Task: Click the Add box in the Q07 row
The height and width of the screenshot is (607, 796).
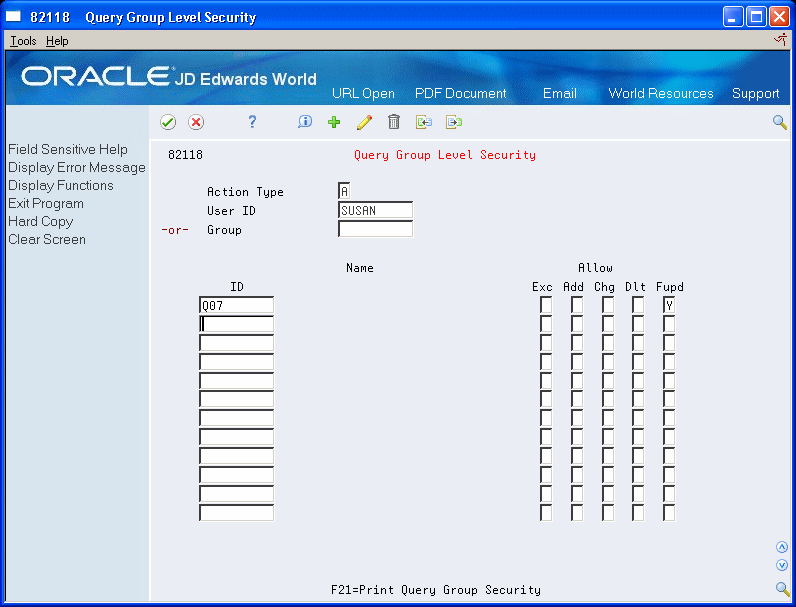Action: 577,305
